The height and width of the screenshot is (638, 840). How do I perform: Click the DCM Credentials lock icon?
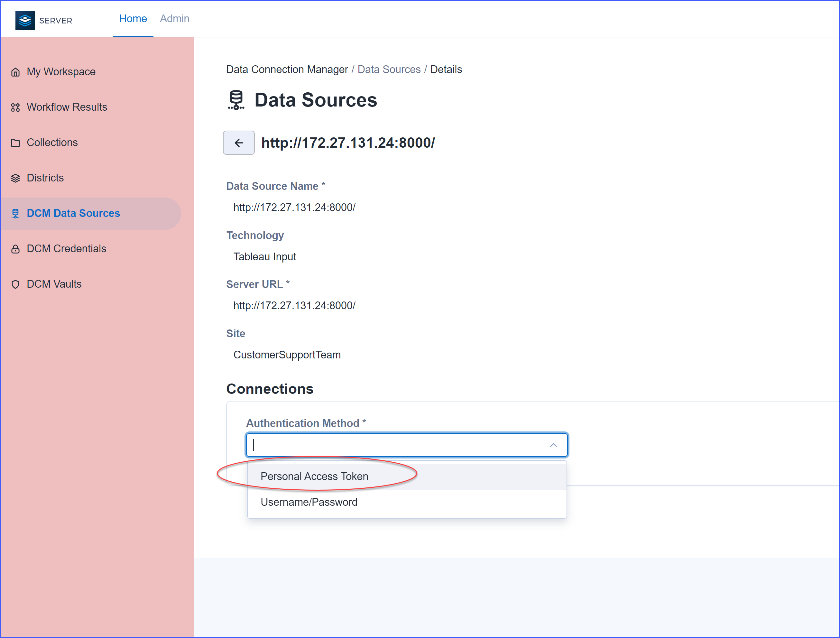[15, 249]
